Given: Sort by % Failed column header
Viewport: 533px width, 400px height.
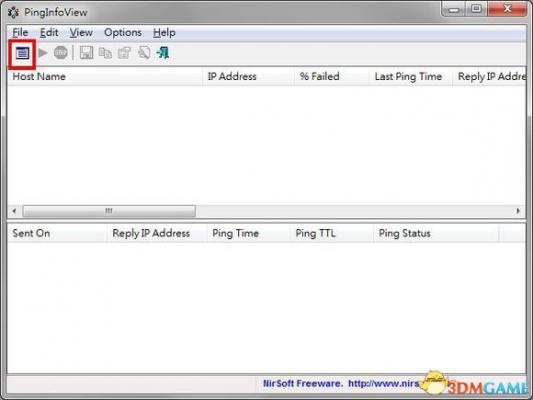Looking at the screenshot, I should pyautogui.click(x=331, y=76).
